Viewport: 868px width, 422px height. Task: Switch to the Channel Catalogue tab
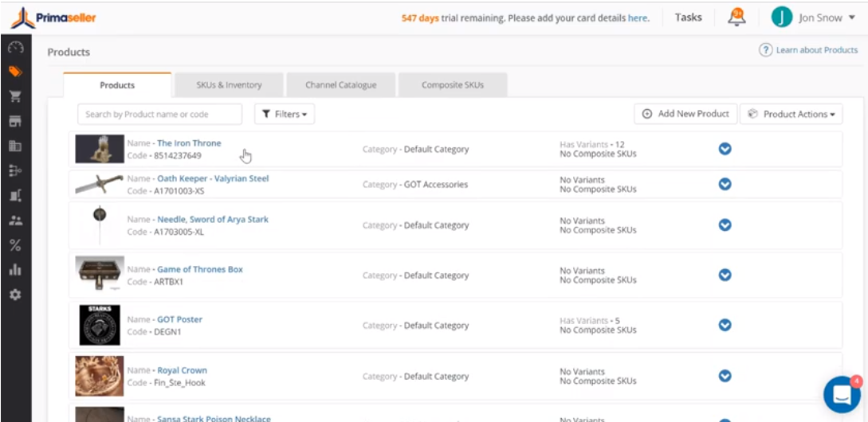[340, 85]
